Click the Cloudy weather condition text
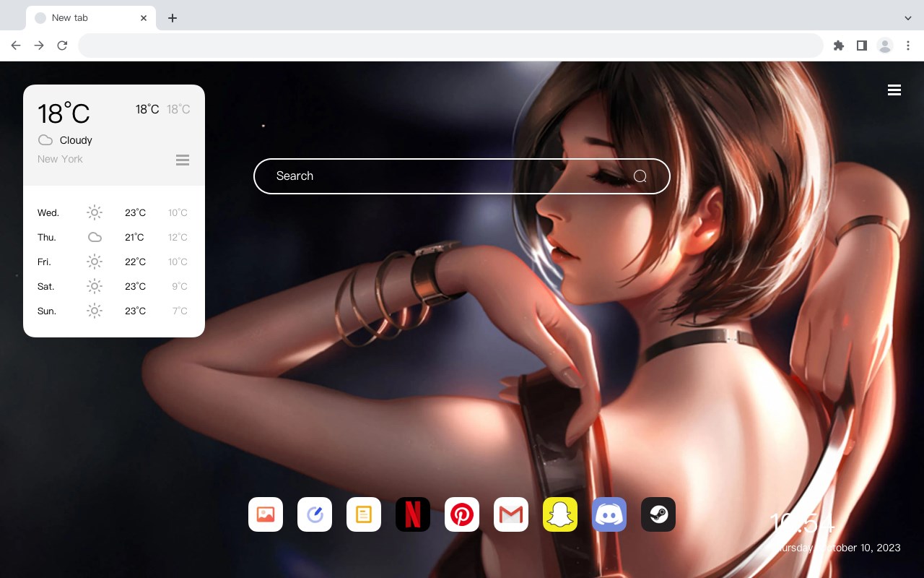The image size is (924, 578). 76,140
